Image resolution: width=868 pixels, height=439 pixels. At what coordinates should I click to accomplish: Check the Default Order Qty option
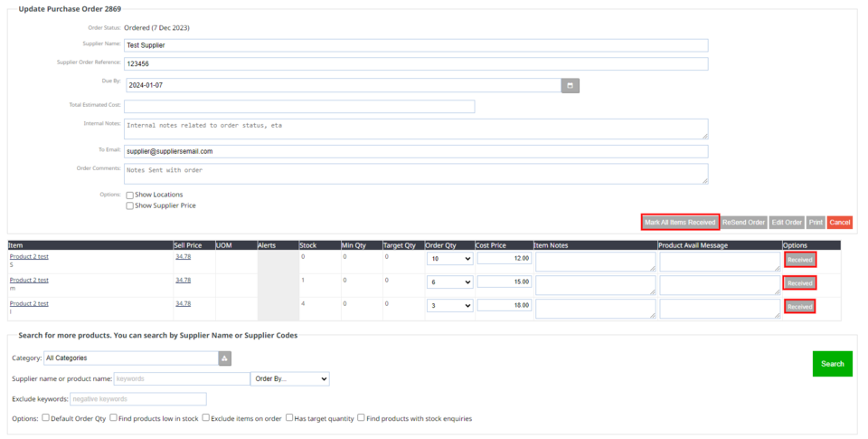[46, 418]
